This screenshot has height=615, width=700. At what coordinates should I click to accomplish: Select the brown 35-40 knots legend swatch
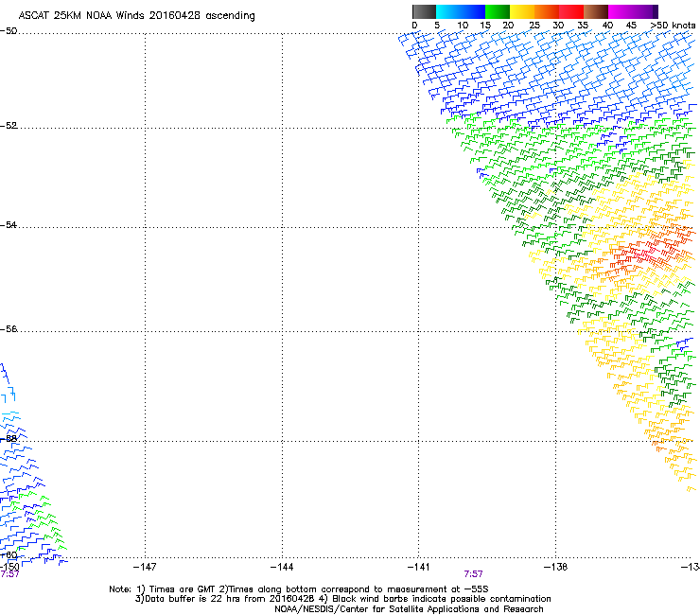click(x=596, y=11)
